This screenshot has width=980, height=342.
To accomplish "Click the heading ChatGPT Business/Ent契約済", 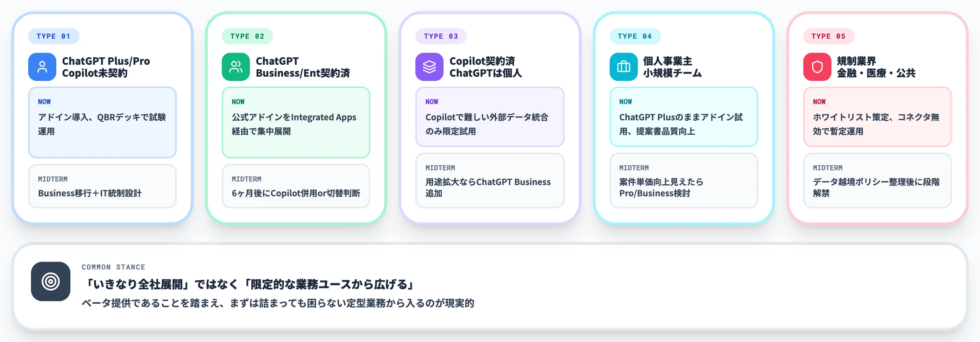I will [x=303, y=67].
